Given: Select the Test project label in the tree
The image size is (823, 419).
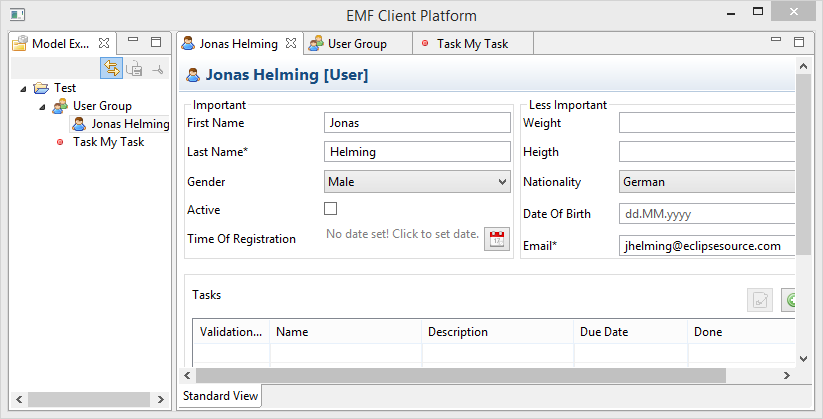Looking at the screenshot, I should point(65,88).
